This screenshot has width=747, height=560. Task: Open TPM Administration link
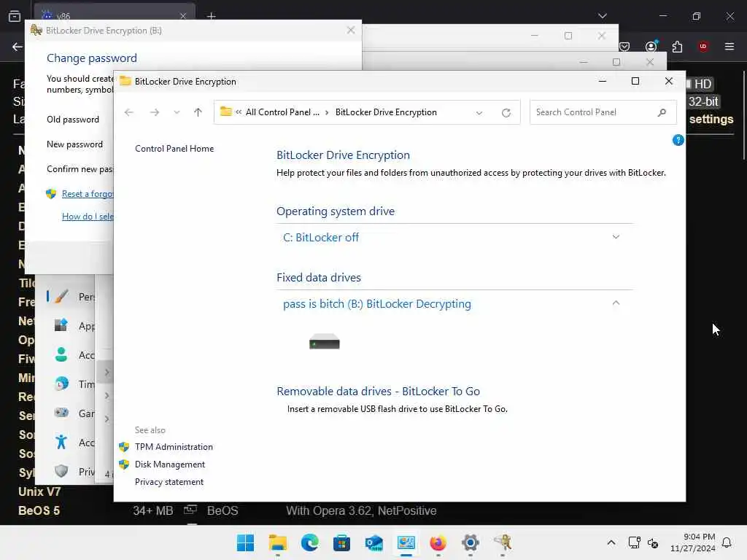point(174,447)
